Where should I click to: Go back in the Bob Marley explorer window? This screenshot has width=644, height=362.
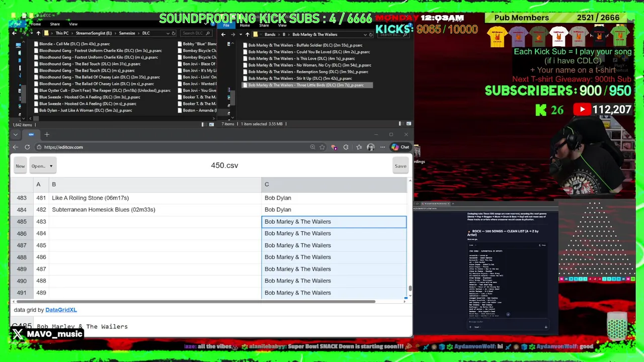pos(223,35)
